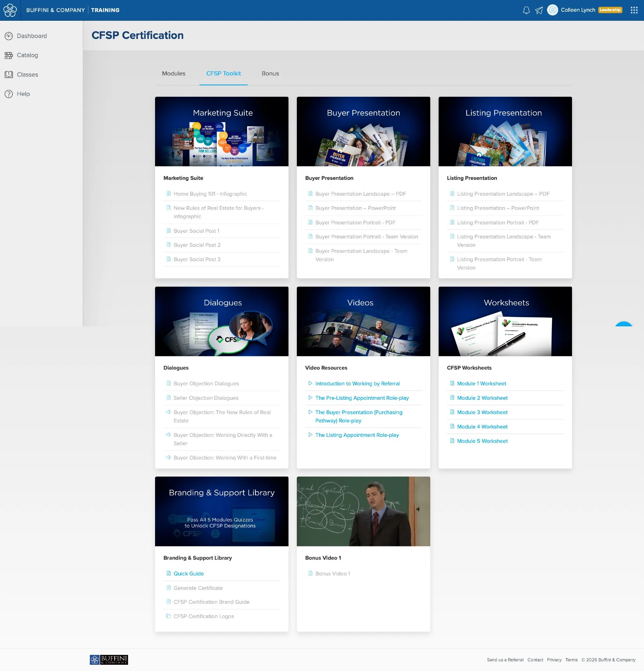
Task: Click BUFFINI & COMPANY TRAINING header title
Action: click(x=73, y=10)
